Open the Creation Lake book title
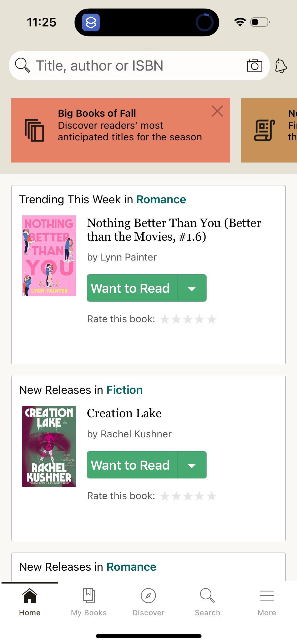This screenshot has width=297, height=644. coord(124,413)
